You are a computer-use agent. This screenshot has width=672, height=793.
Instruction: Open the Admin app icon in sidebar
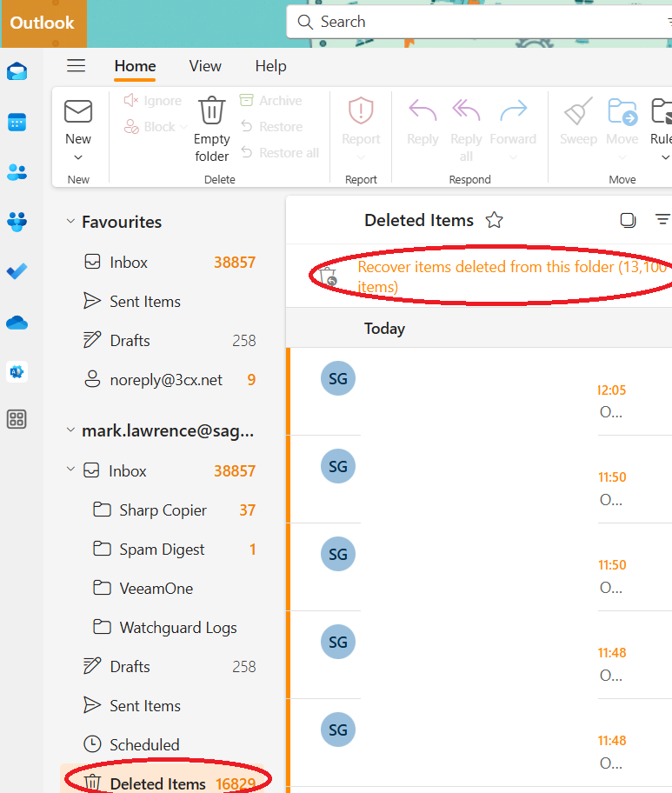click(x=17, y=372)
